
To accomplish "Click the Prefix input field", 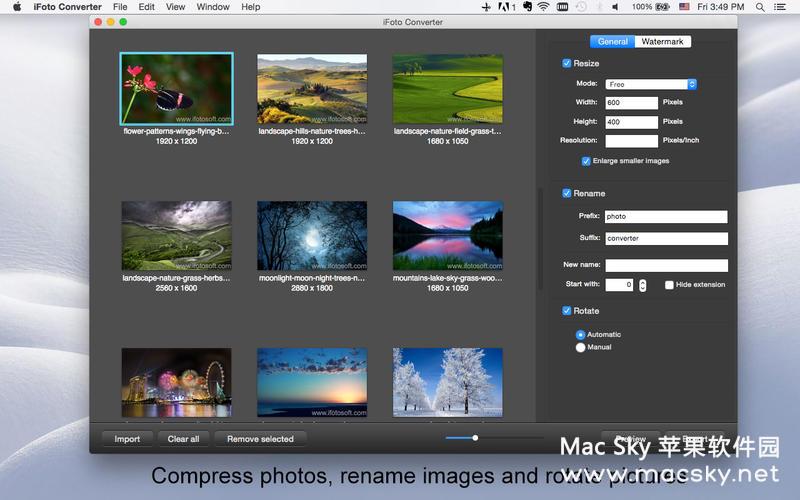I will 666,216.
